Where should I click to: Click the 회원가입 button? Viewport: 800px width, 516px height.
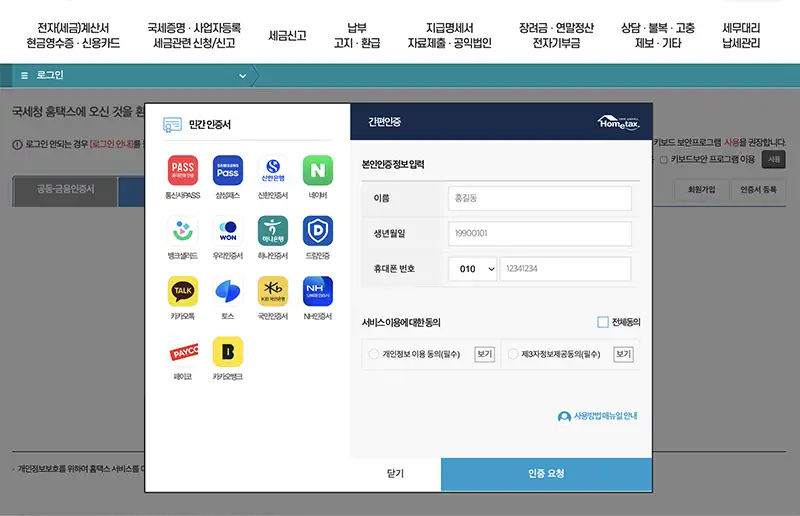point(702,189)
